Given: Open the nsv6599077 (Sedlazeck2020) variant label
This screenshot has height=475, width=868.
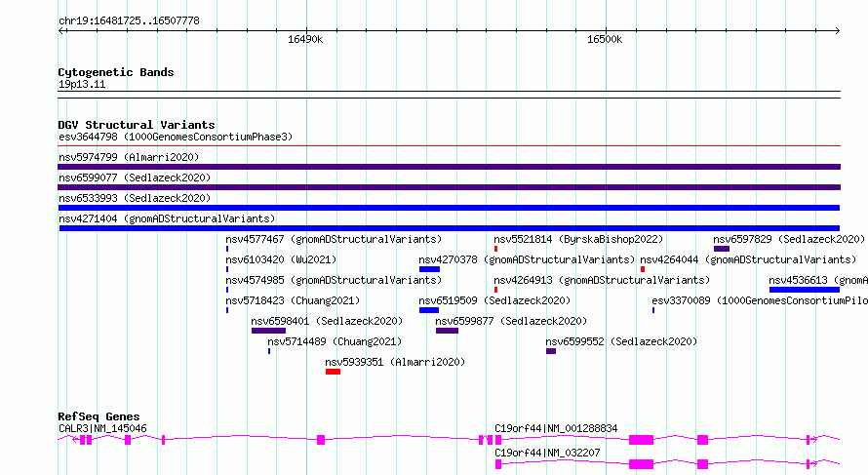Looking at the screenshot, I should tap(135, 178).
